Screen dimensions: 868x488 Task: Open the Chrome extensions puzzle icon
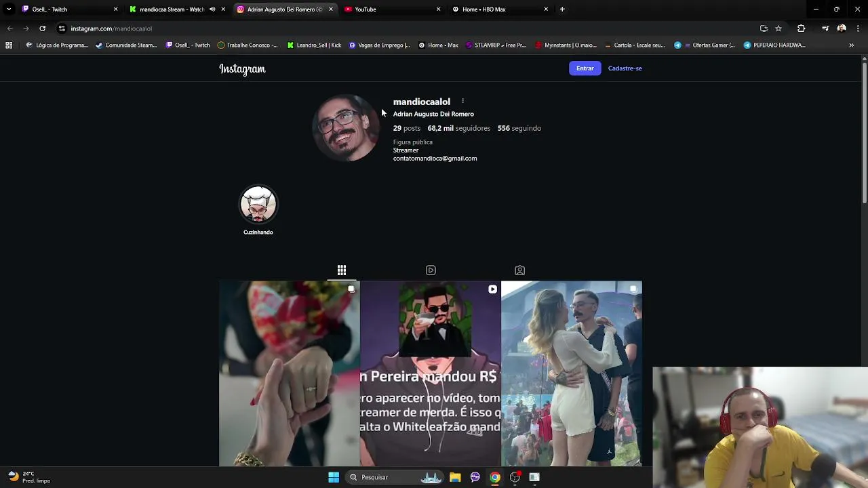(x=801, y=28)
